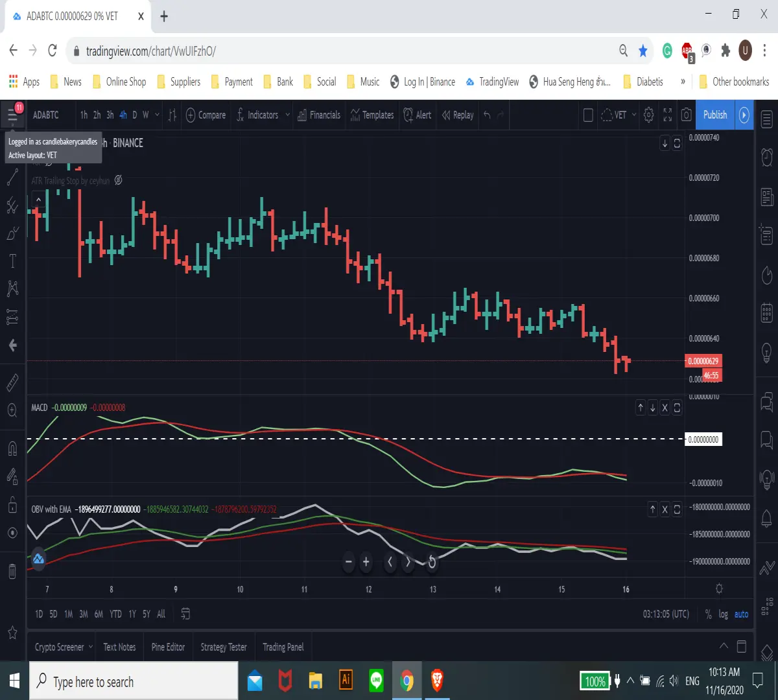Open the watchlist panel on right sidebar
The image size is (778, 700).
point(766,119)
